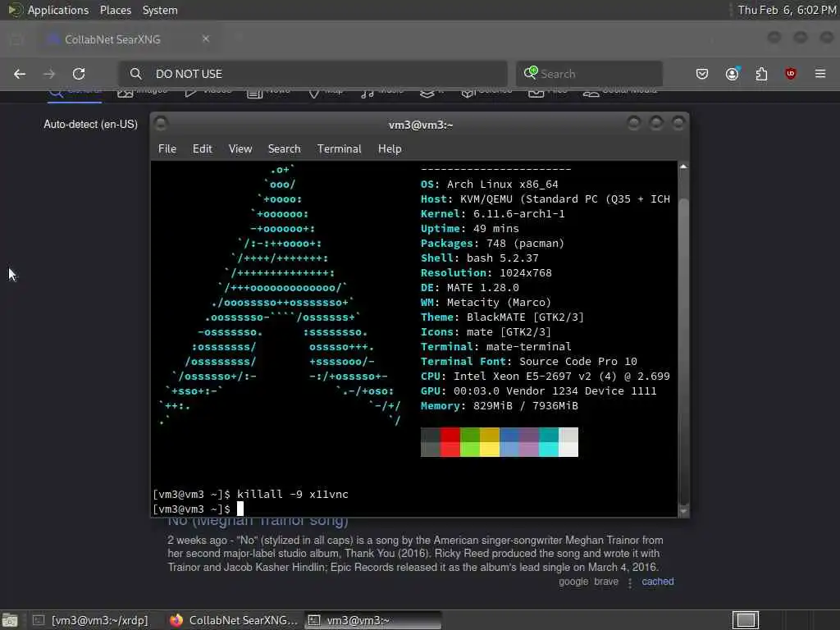Open the Firefox account icon
The image size is (840, 630).
point(733,73)
